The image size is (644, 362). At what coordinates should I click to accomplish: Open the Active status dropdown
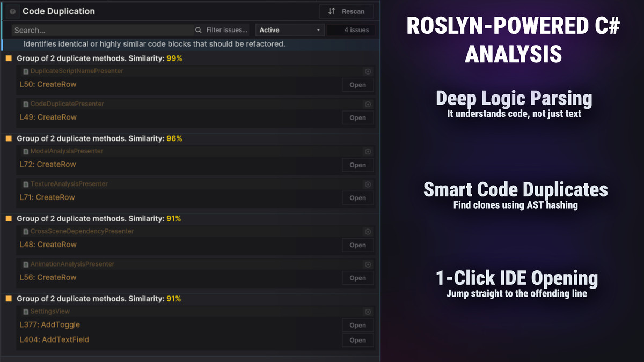coord(290,30)
